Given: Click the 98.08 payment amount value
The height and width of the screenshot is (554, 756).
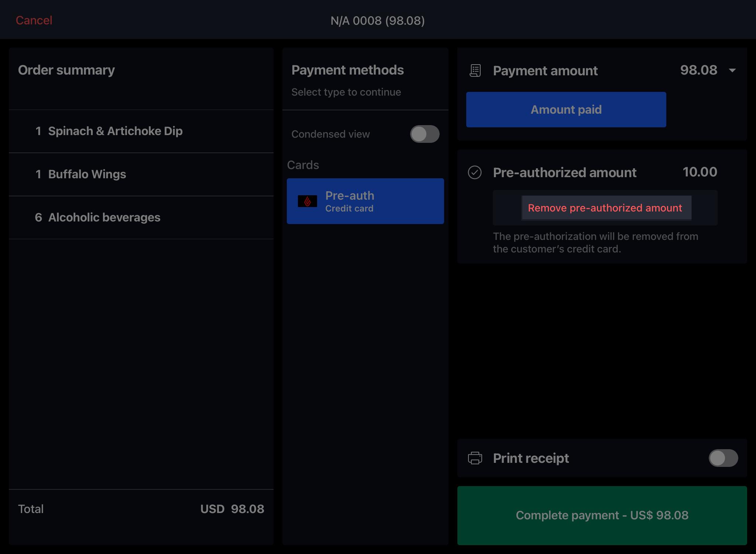Looking at the screenshot, I should tap(698, 70).
